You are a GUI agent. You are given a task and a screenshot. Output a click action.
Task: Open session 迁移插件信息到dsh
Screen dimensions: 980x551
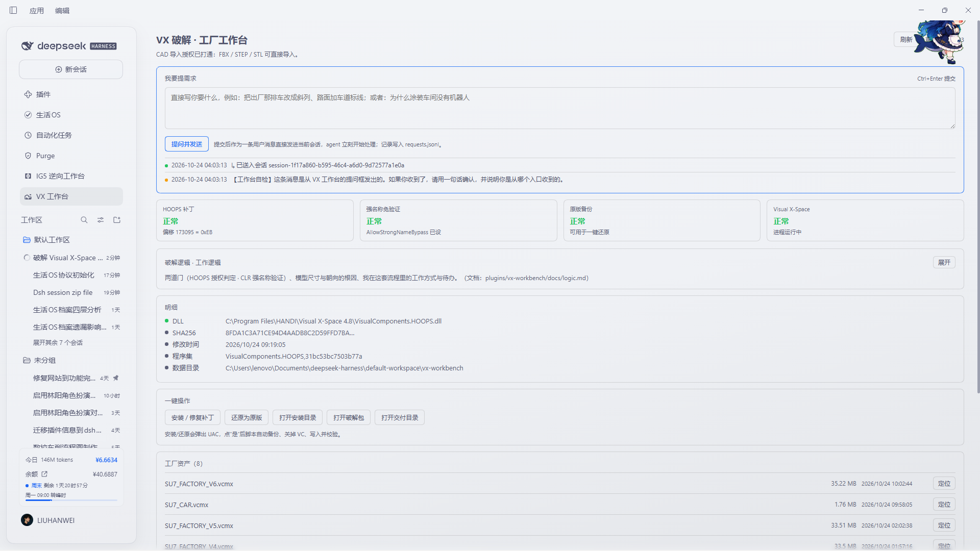[x=71, y=430]
